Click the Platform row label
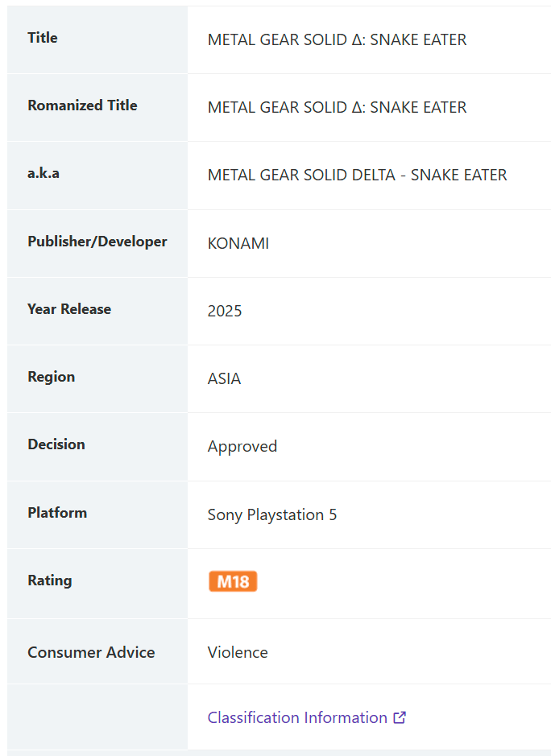The image size is (551, 756). (57, 513)
